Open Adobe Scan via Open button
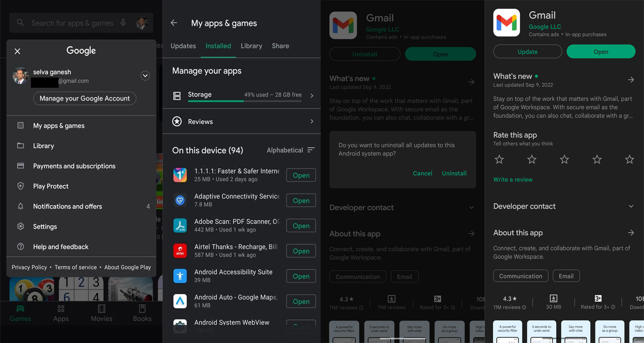 (301, 226)
